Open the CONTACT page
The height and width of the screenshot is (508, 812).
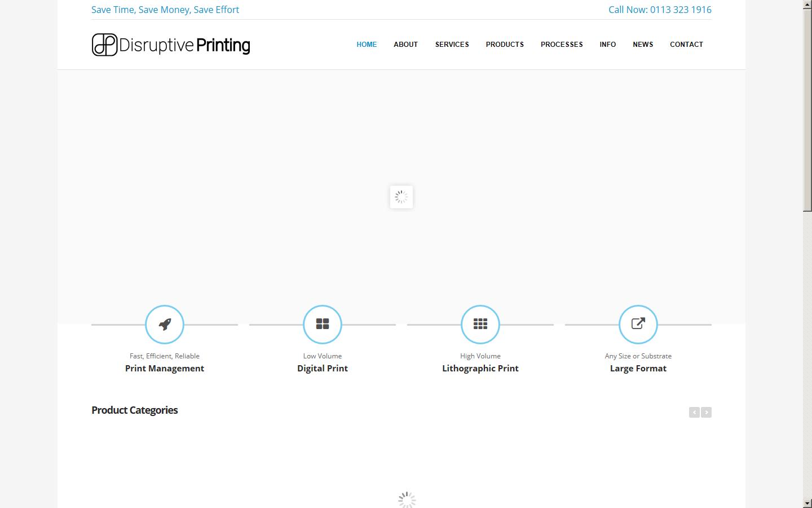[686, 45]
